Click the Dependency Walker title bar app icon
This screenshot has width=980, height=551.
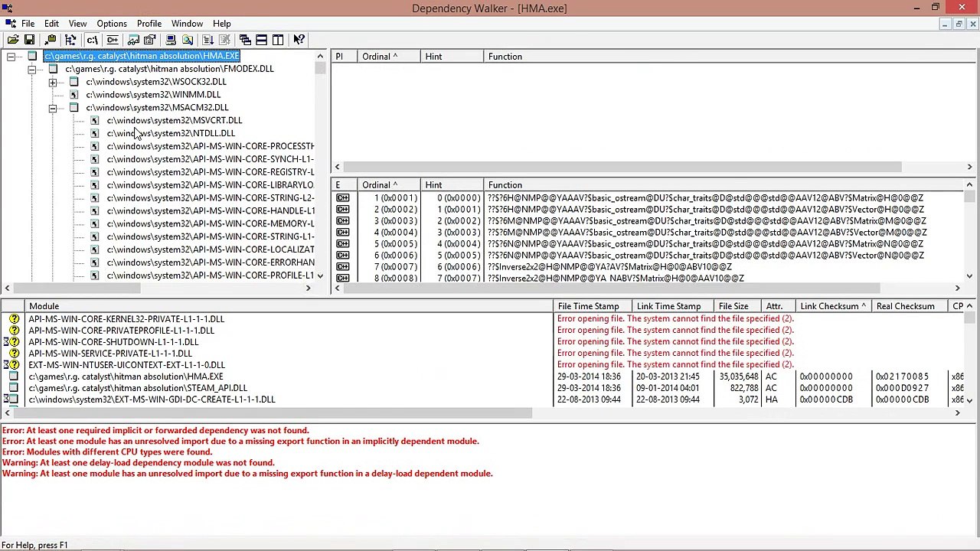tap(8, 8)
